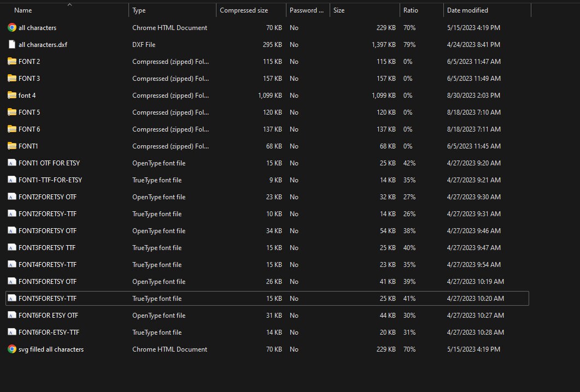Click the Chrome icon for all characters
Screen dimensions: 580x392
point(12,28)
